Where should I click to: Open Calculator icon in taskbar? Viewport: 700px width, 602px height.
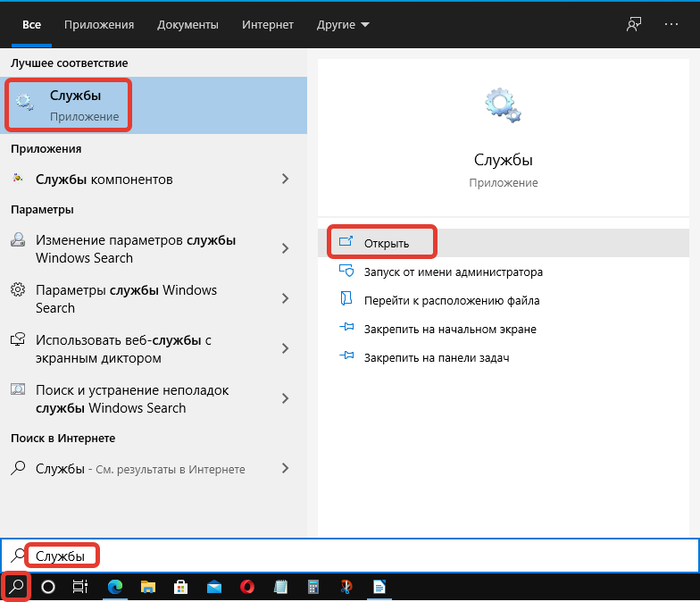pos(313,586)
